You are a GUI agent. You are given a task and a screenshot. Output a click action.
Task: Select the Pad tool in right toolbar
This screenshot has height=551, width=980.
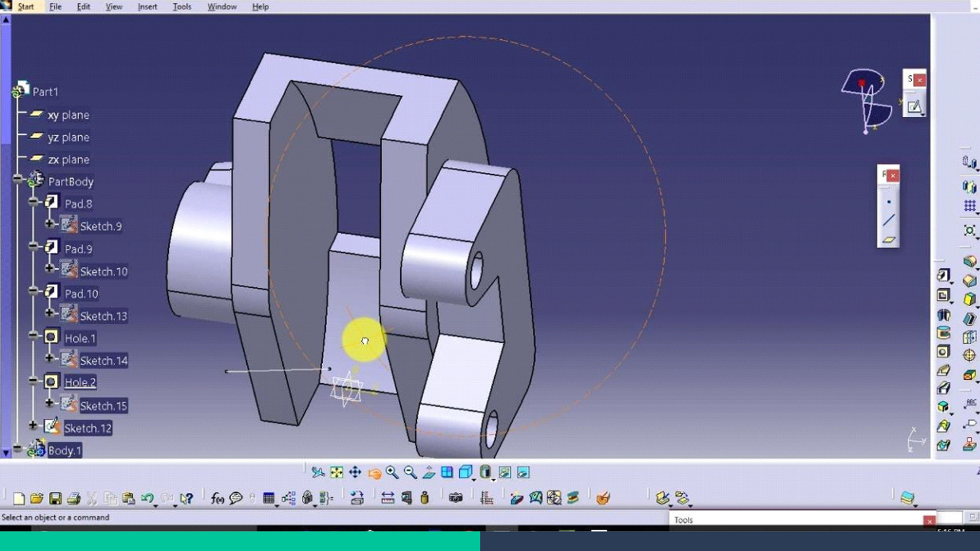[943, 275]
